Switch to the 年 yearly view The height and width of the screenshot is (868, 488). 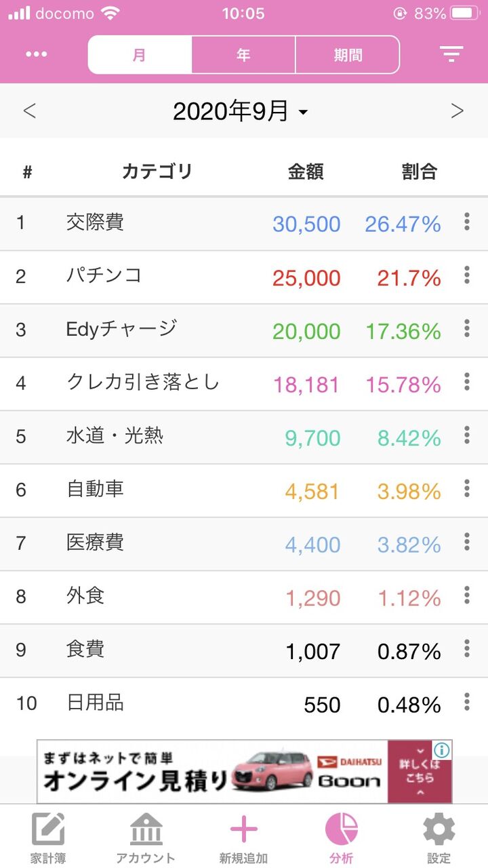[x=243, y=55]
